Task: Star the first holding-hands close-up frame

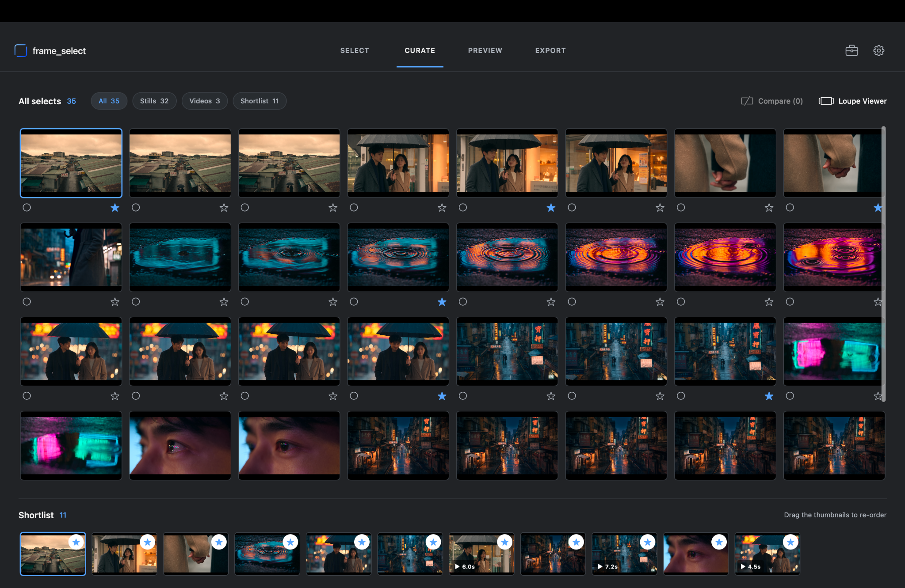Action: tap(769, 208)
